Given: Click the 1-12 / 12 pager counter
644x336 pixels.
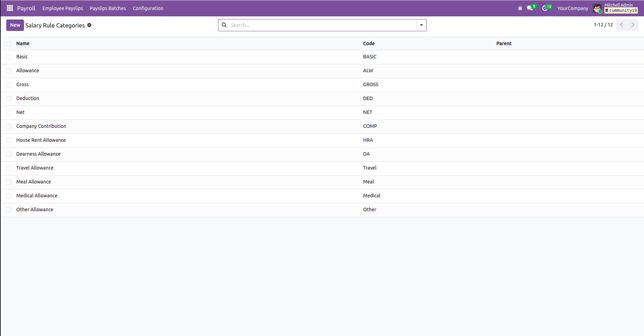Looking at the screenshot, I should click(x=603, y=25).
